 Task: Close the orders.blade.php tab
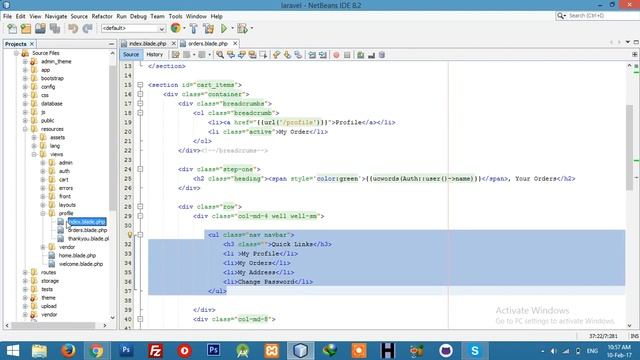235,43
